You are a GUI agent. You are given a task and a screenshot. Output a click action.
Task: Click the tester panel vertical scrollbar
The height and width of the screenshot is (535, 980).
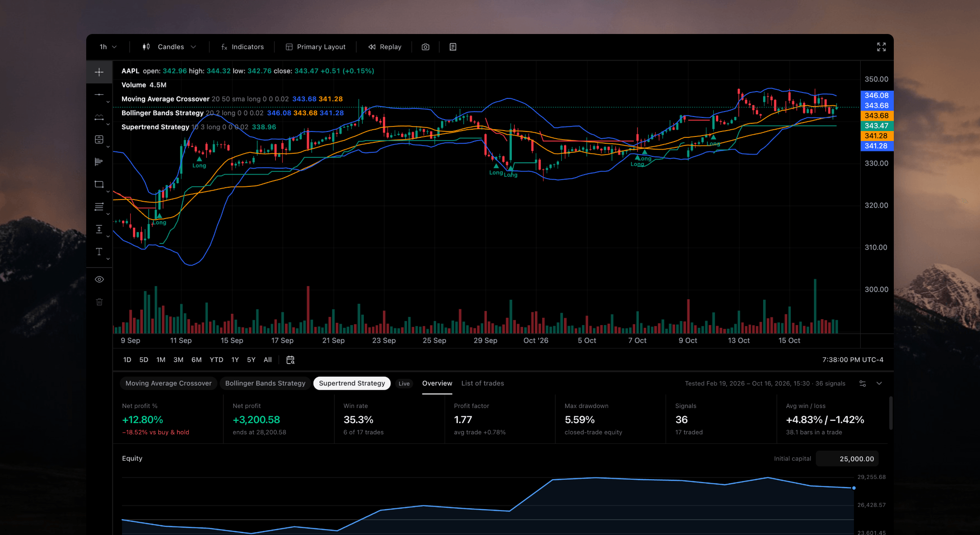pyautogui.click(x=891, y=413)
